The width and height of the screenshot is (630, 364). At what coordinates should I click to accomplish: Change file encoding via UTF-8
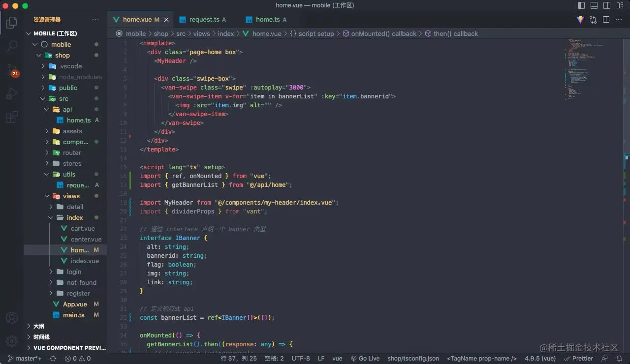301,359
